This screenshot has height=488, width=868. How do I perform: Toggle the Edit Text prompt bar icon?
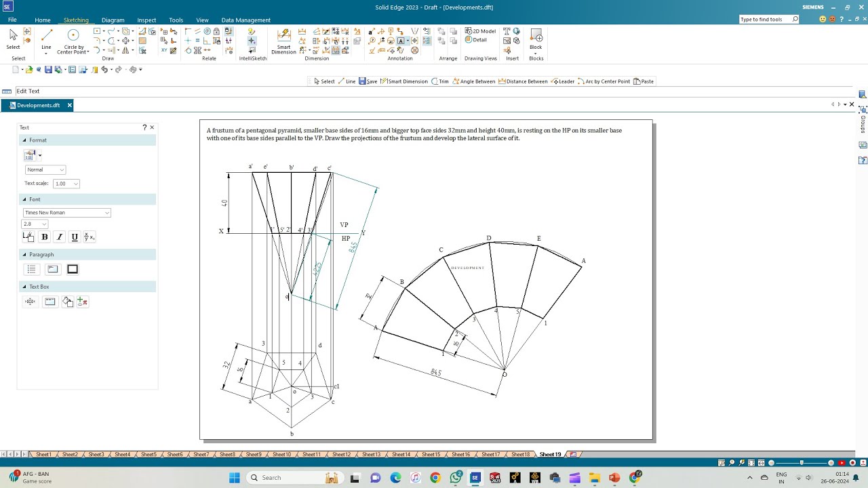[7, 91]
